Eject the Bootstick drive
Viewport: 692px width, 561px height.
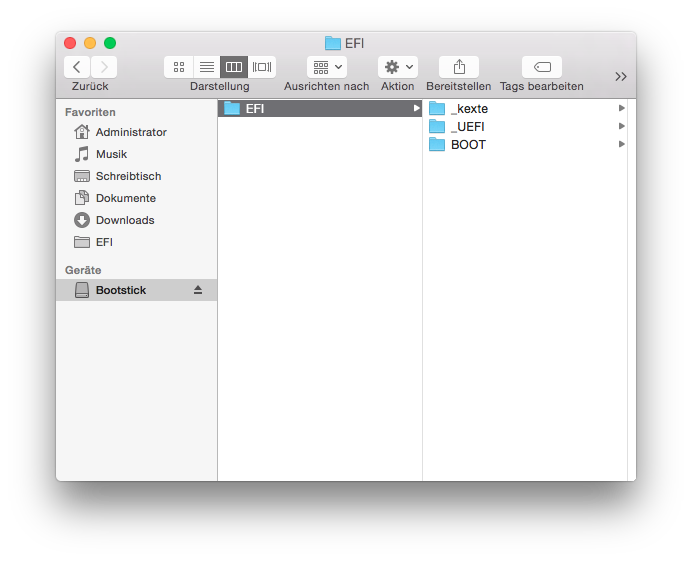click(198, 290)
